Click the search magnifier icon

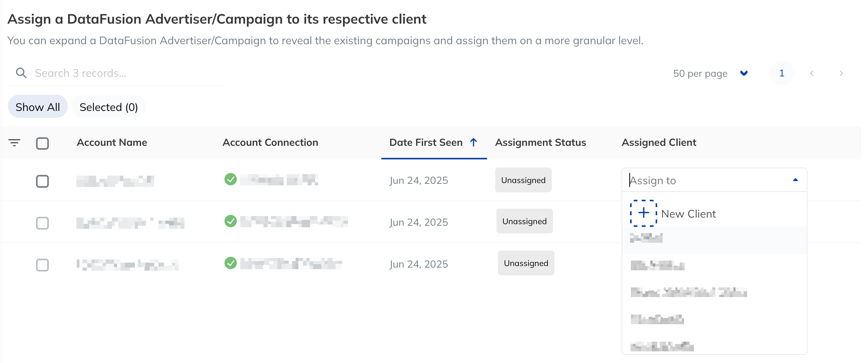click(x=21, y=73)
